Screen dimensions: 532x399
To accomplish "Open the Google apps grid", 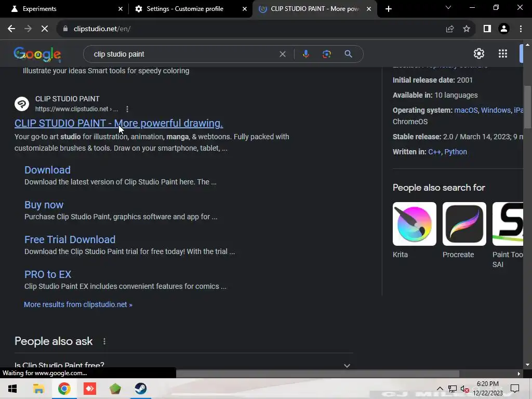I will click(x=503, y=54).
